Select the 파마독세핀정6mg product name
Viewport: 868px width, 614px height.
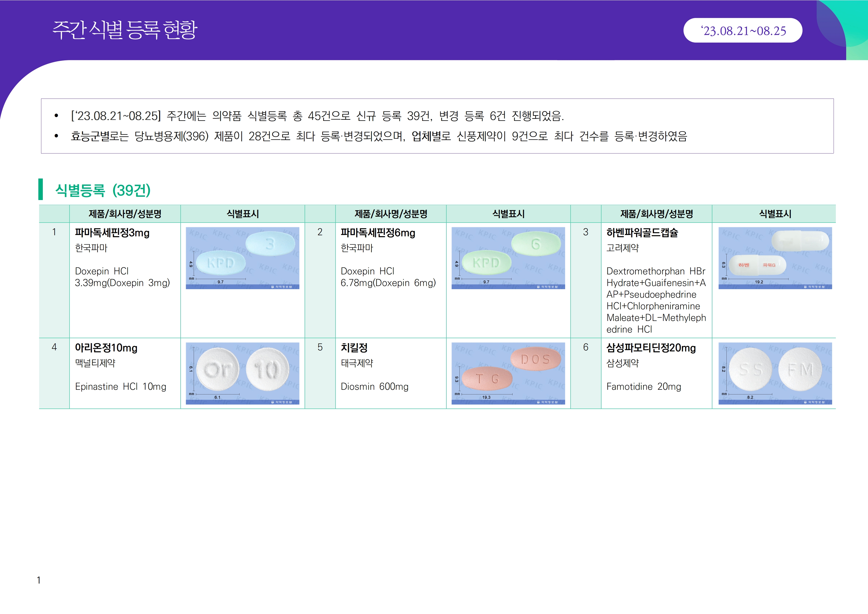378,233
